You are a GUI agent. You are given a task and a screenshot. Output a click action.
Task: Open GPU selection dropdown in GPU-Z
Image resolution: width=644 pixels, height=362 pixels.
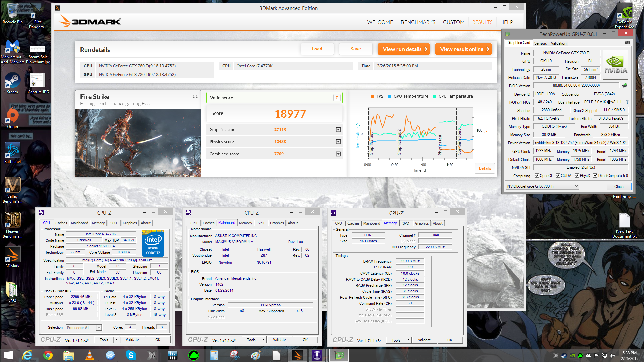pyautogui.click(x=542, y=186)
